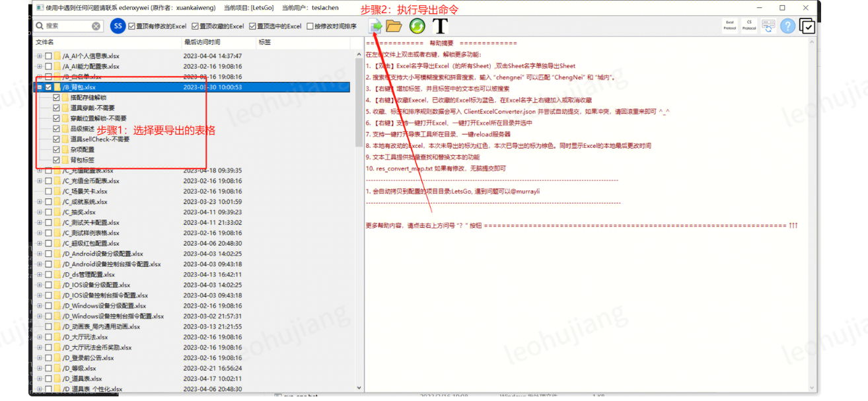Image resolution: width=868 pixels, height=401 pixels.
Task: Click timestamp 2023-04-18 09:39:35
Action: (212, 170)
